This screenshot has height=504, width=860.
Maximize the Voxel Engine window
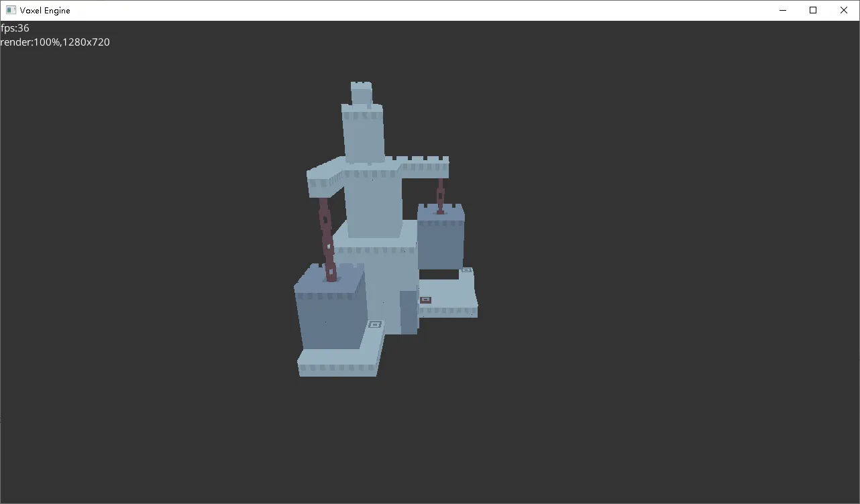[x=813, y=10]
